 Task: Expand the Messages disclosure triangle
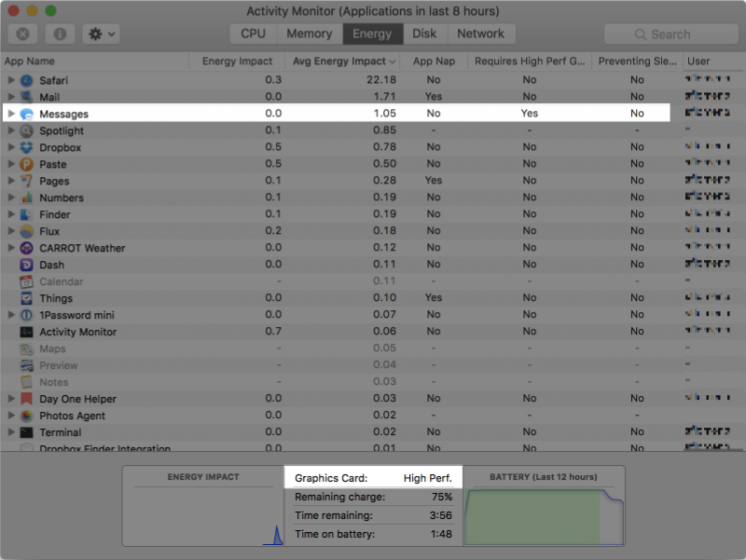coord(11,114)
